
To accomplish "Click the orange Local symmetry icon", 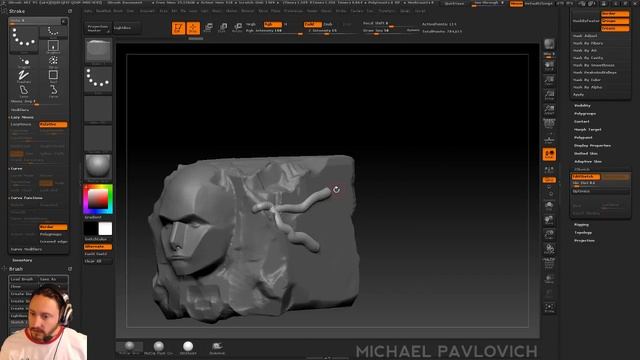I will [x=549, y=154].
